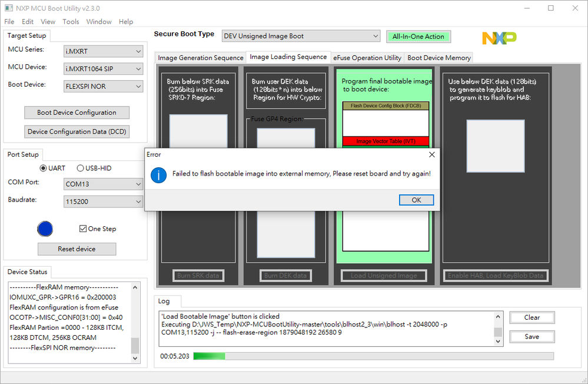This screenshot has height=384, width=588.
Task: Click Device Configuration Data (DCD) button
Action: (x=77, y=132)
